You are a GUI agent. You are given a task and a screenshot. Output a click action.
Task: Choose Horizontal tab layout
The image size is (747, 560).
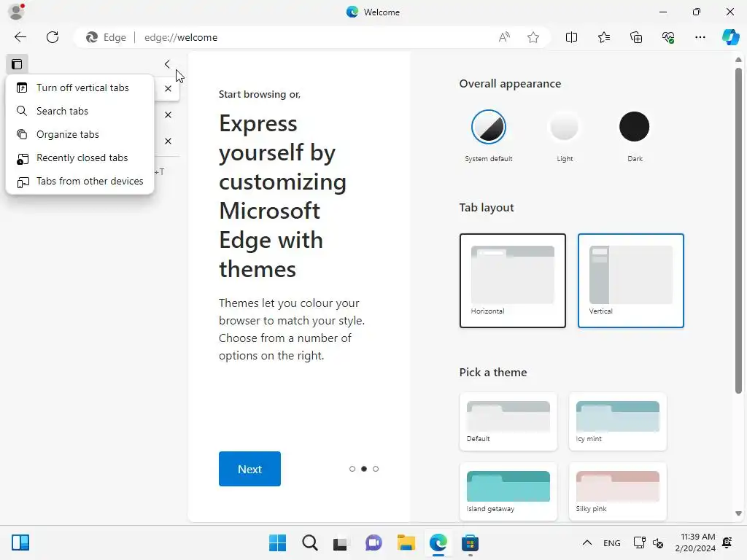pyautogui.click(x=513, y=281)
